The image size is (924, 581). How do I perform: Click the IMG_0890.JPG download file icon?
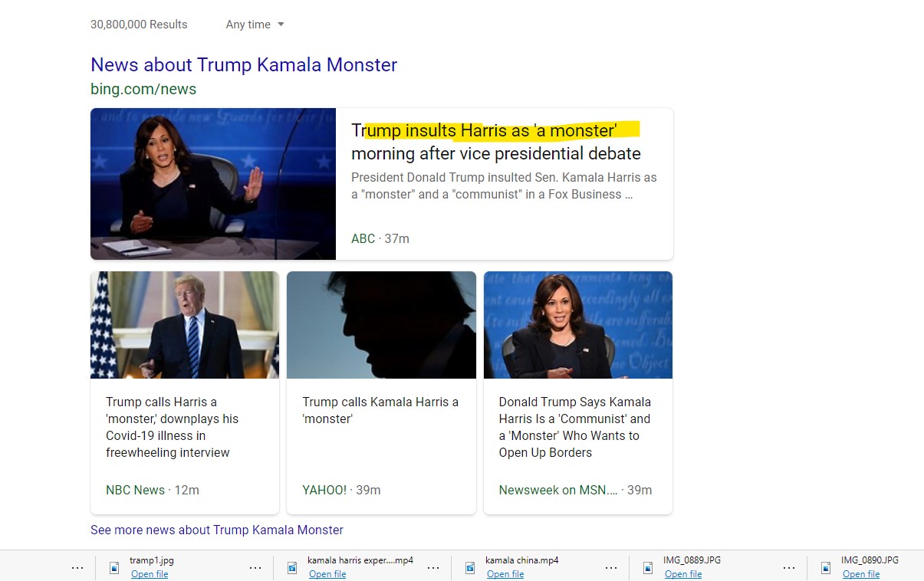coord(826,568)
